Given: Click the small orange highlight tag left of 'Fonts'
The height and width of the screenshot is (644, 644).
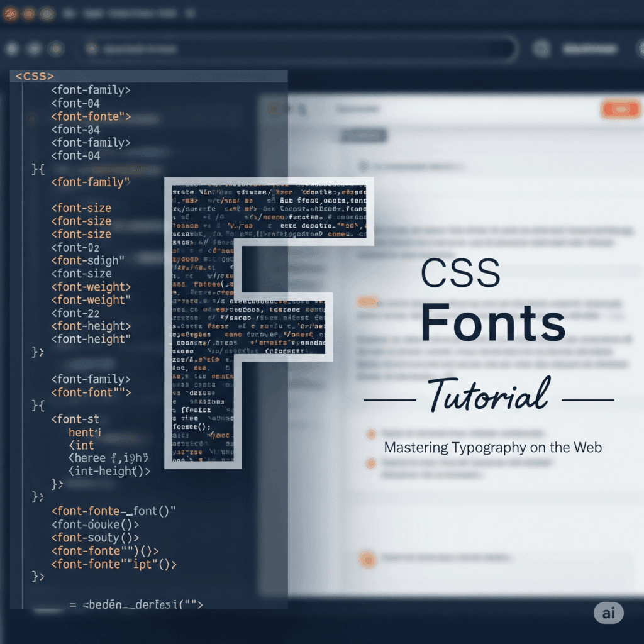Looking at the screenshot, I should click(x=368, y=302).
